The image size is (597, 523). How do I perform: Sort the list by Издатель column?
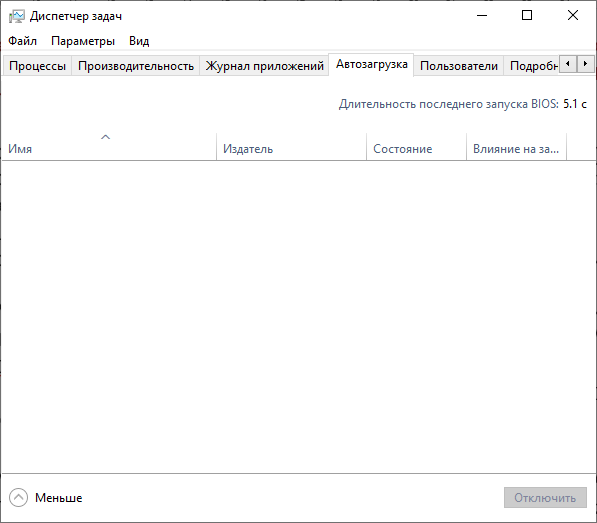292,147
